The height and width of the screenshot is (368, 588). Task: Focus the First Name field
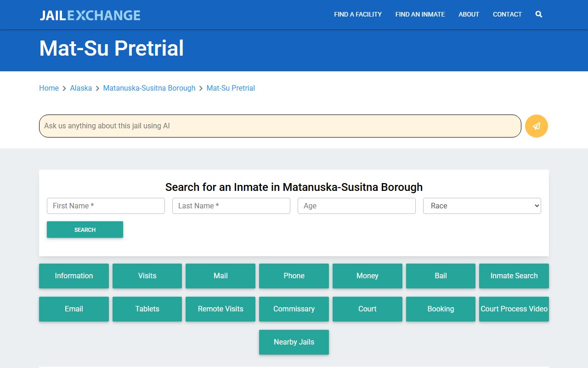click(106, 206)
